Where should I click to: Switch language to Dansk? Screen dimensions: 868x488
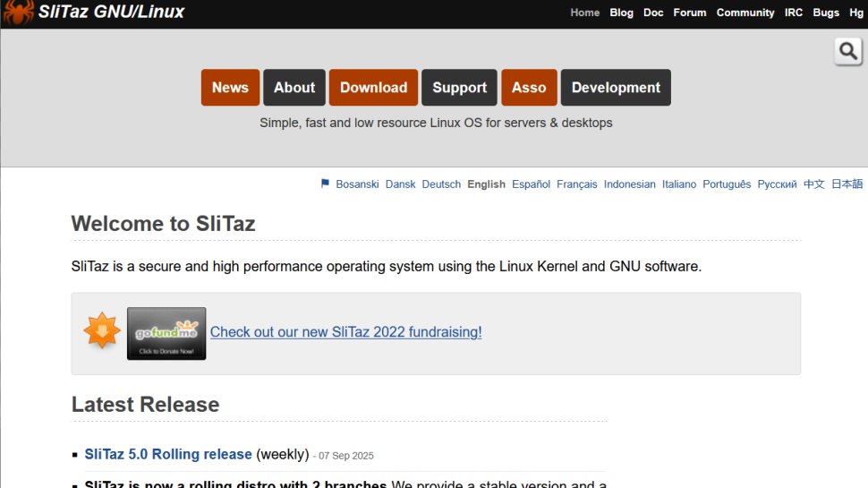(400, 184)
